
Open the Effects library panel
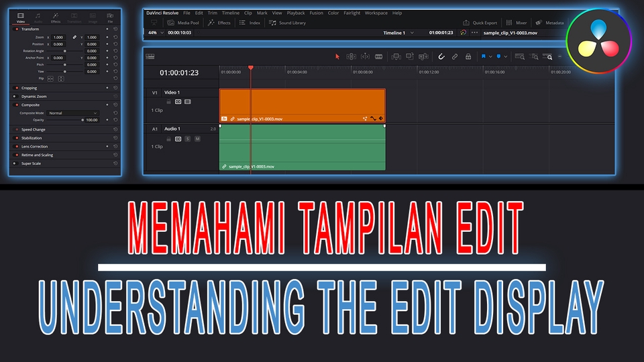(x=219, y=23)
